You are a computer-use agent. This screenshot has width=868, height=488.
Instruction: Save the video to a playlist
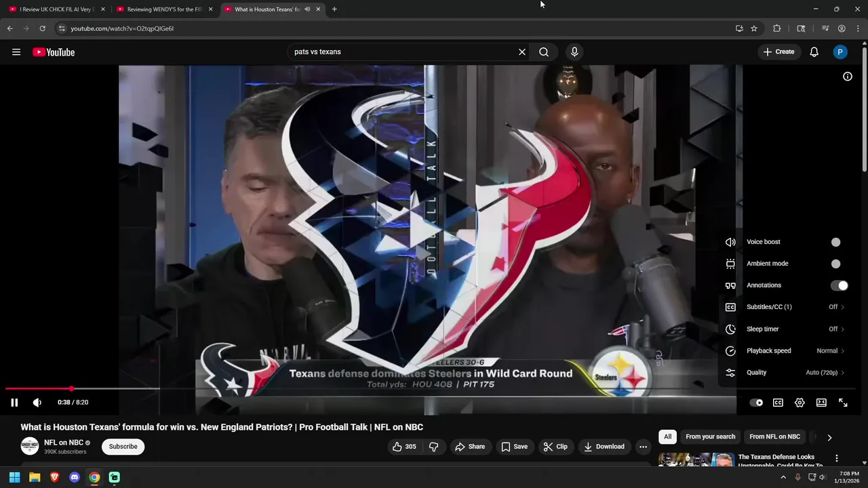coord(514,447)
